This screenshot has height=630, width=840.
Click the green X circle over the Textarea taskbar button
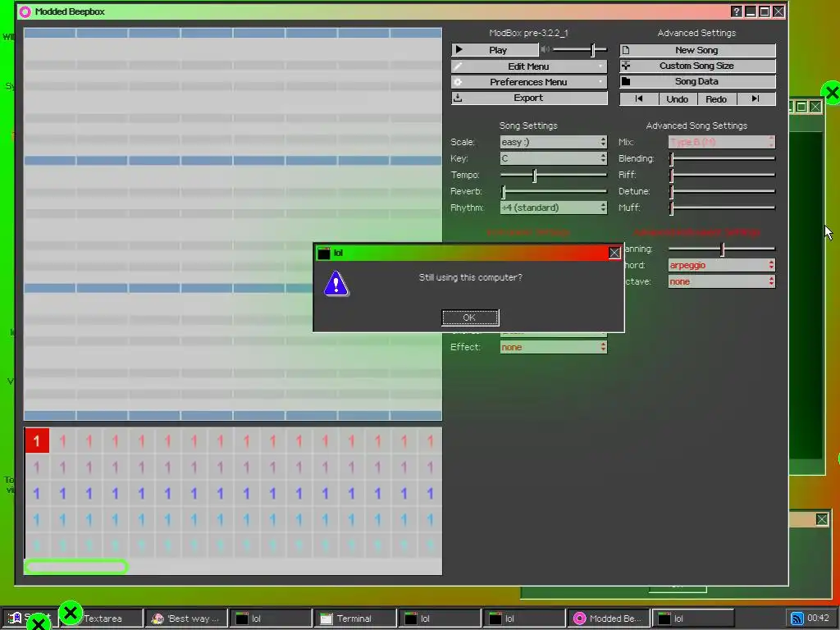(71, 613)
